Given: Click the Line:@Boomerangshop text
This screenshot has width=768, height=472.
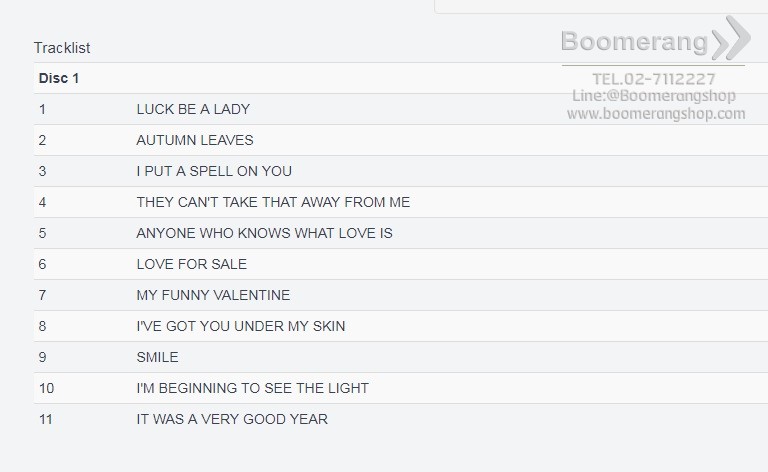Looking at the screenshot, I should 654,95.
